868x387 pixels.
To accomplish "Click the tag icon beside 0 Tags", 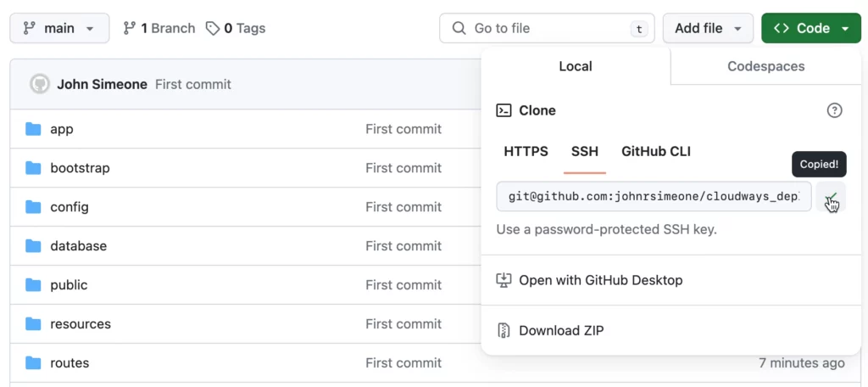I will 213,28.
